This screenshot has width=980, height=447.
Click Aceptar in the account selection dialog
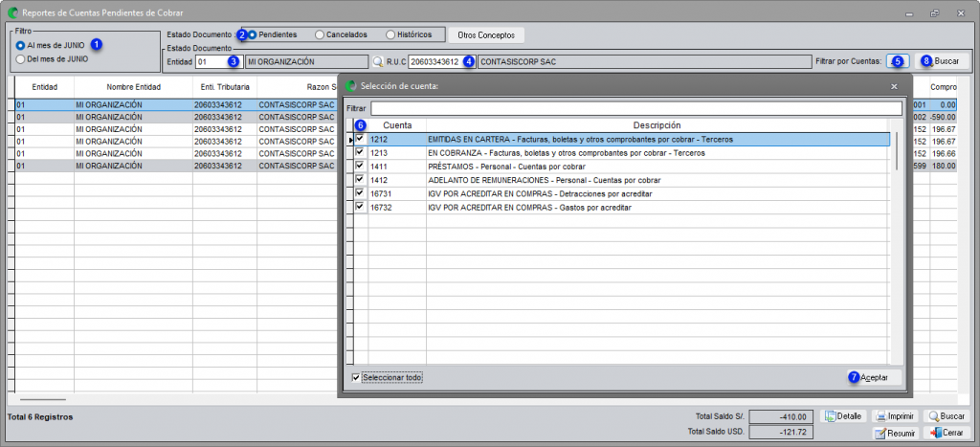[875, 377]
